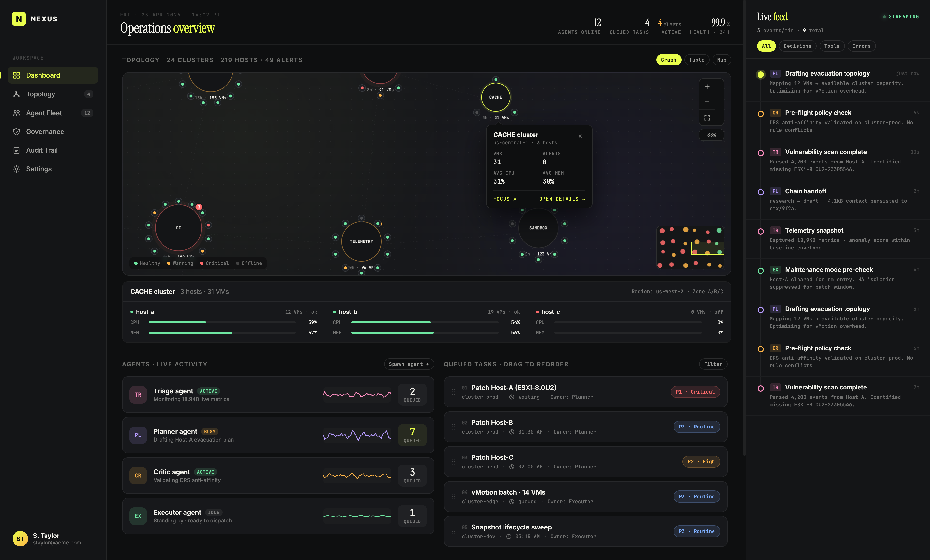
Task: Grab drag handle of Snapshot lifecycle sweep
Action: point(453,531)
